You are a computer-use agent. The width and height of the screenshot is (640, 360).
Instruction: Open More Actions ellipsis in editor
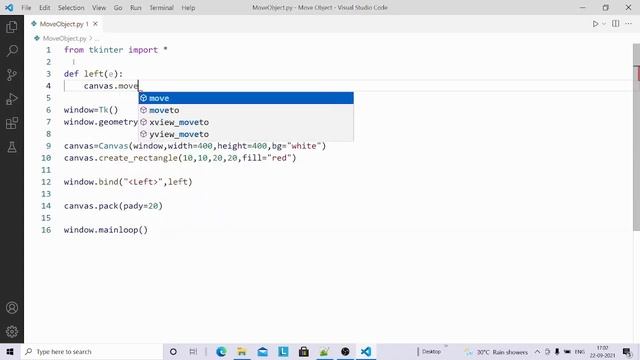pyautogui.click(x=629, y=24)
